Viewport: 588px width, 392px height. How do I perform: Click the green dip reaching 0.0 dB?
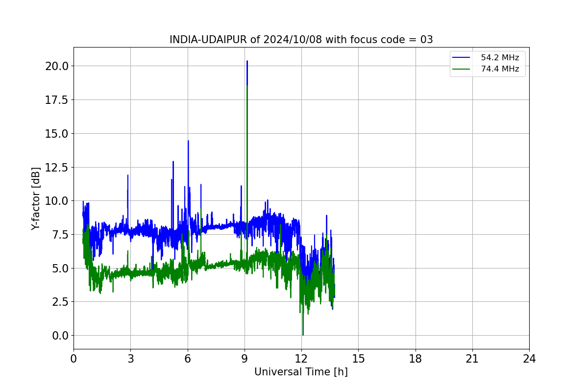point(303,334)
